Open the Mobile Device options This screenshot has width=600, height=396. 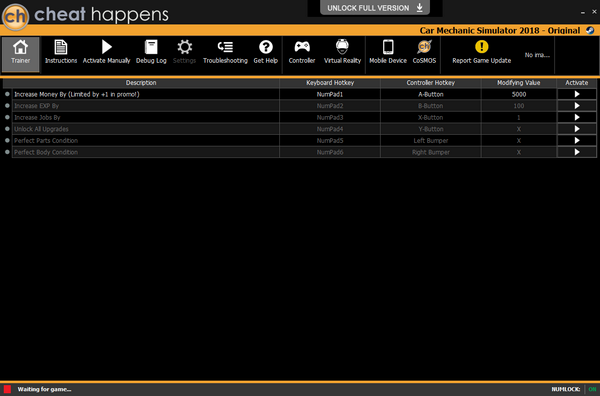tap(388, 52)
